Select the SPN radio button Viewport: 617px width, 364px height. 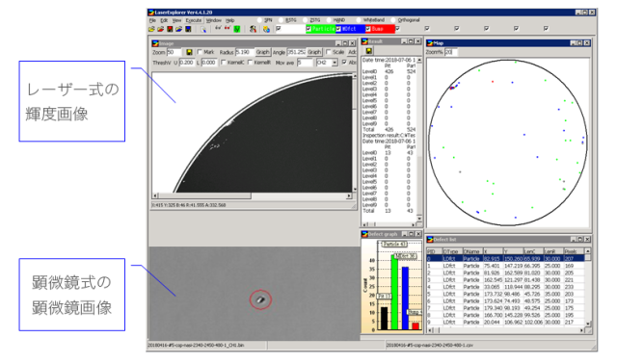point(259,20)
